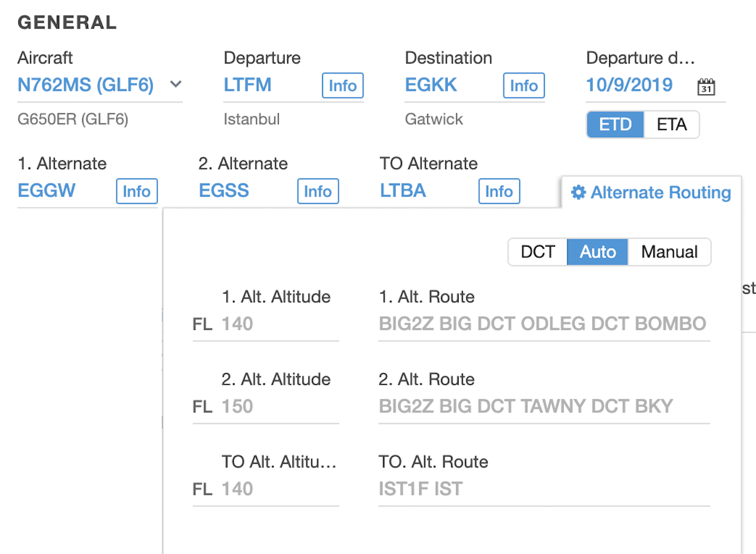Show Info for 2. Alternate EGSS
Viewport: 756px width, 554px height.
[318, 191]
